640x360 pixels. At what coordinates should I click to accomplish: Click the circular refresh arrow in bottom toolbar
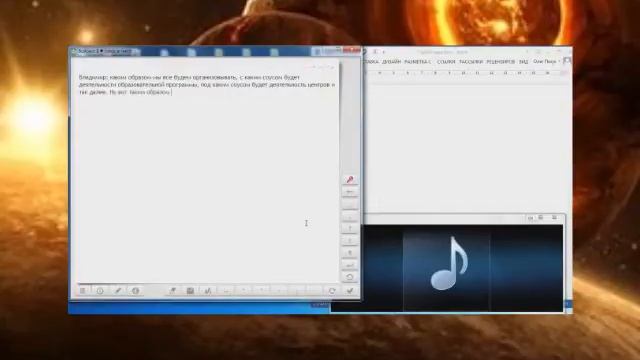pos(332,291)
